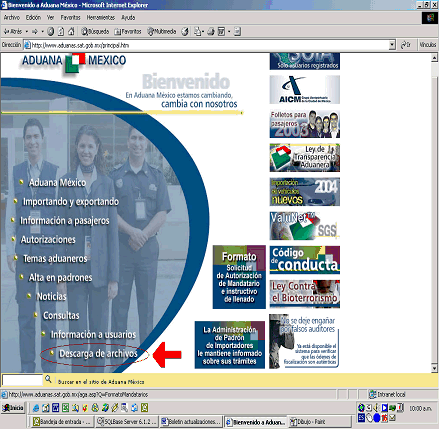Open Importando y exportando link
The image size is (439, 429).
[x=71, y=202]
